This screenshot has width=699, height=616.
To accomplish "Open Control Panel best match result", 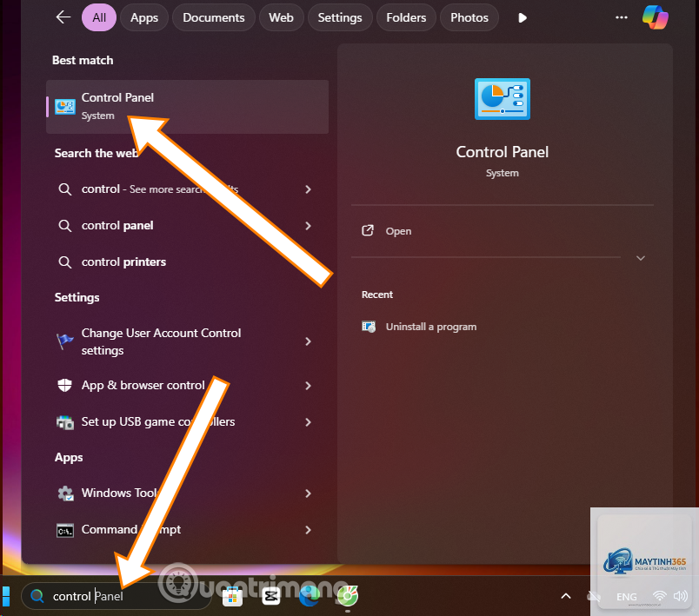I will 187,107.
